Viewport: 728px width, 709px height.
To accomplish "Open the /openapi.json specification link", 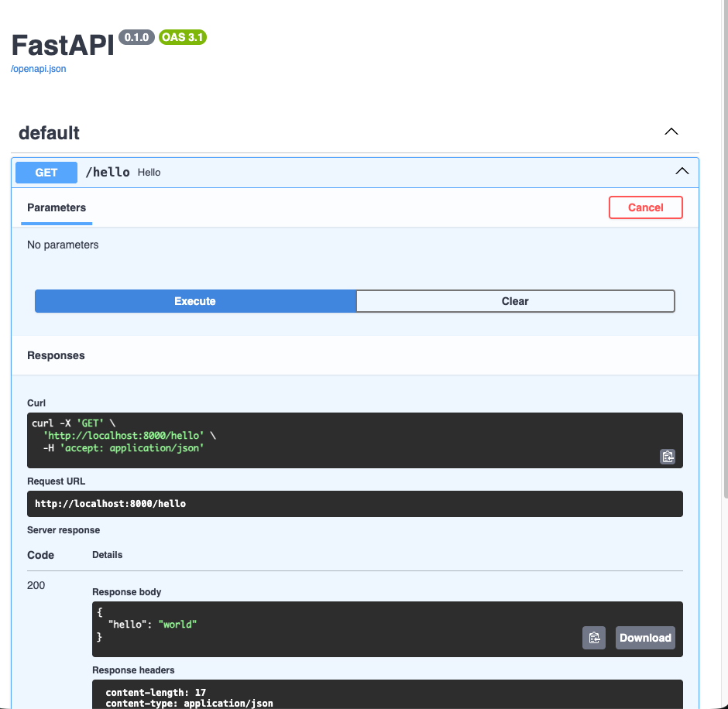I will (x=37, y=69).
